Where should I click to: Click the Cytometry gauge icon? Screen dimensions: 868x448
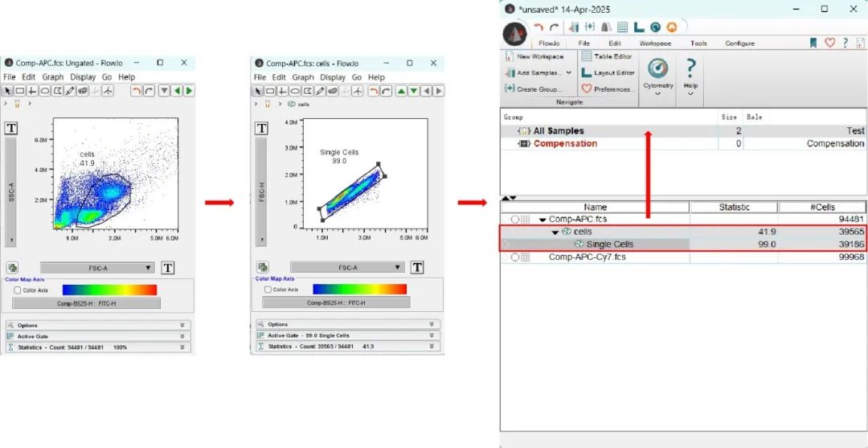point(657,68)
